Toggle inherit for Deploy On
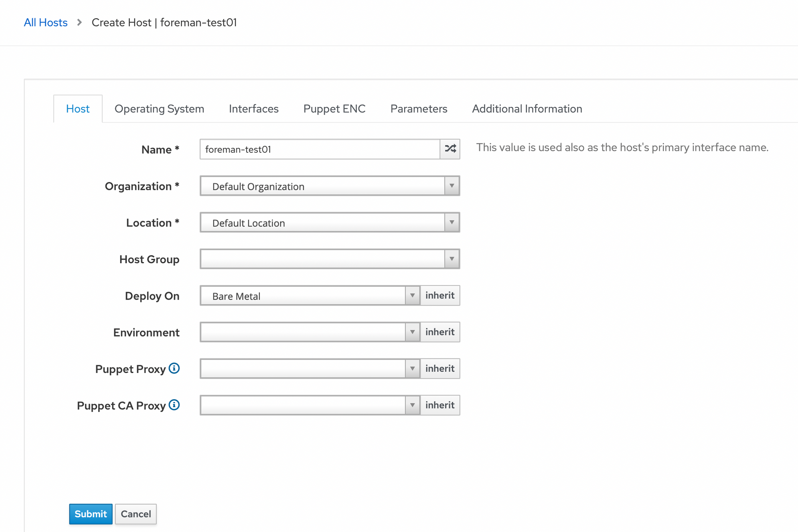The height and width of the screenshot is (532, 798). tap(440, 296)
